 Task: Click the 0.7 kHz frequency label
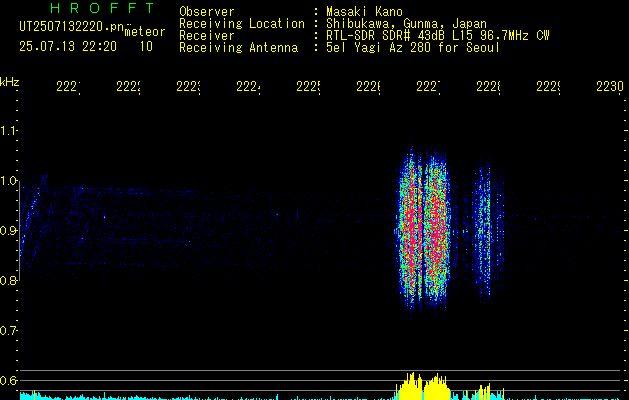(9, 330)
